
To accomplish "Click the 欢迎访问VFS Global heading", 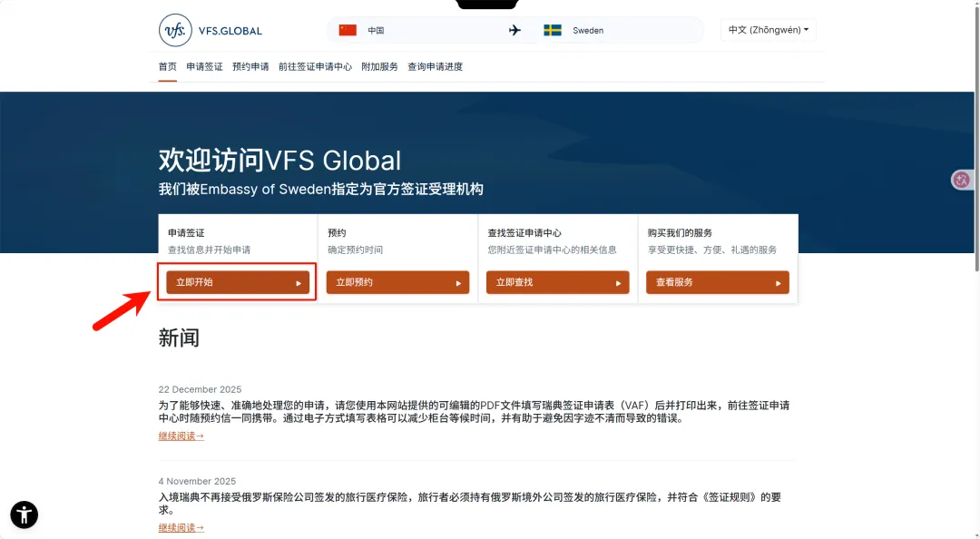I will point(280,161).
